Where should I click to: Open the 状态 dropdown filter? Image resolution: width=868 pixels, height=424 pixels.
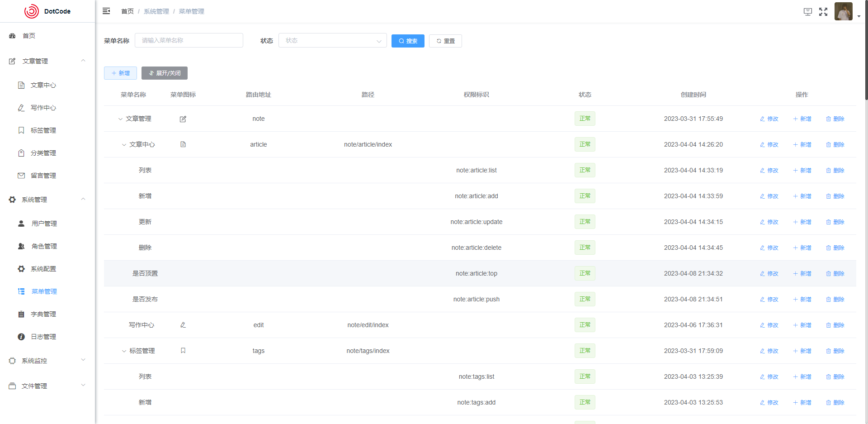(x=332, y=41)
